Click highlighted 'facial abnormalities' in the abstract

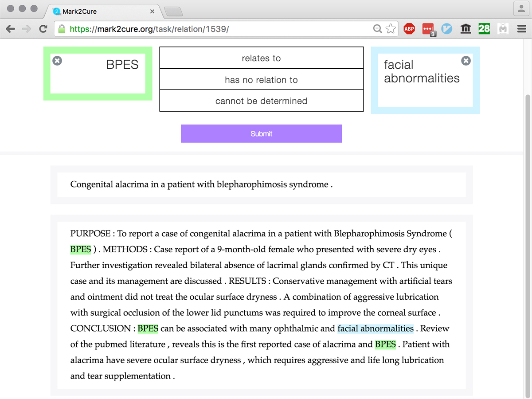point(376,329)
